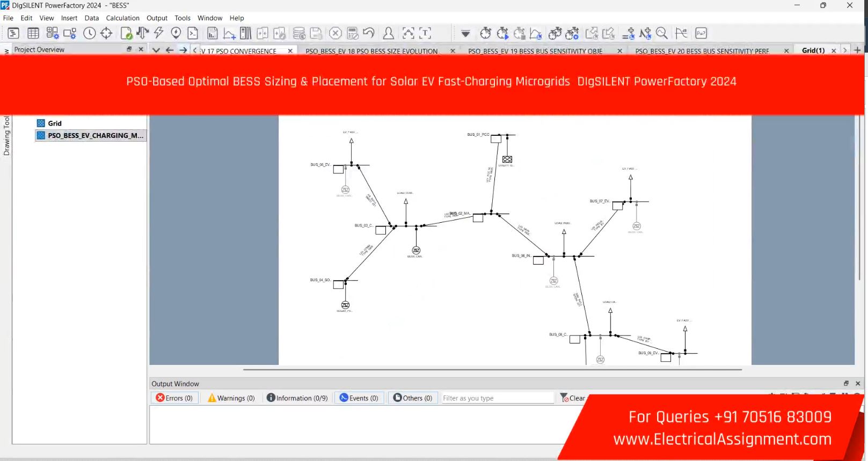Open the Tools menu

183,18
